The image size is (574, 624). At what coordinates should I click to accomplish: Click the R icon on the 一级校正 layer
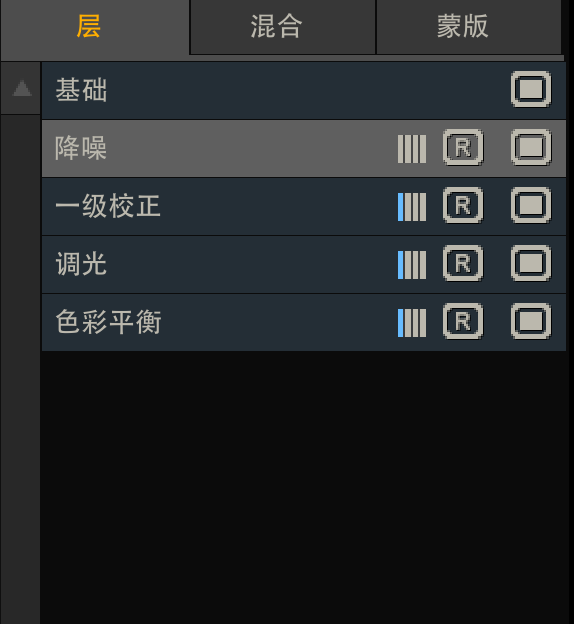(463, 205)
